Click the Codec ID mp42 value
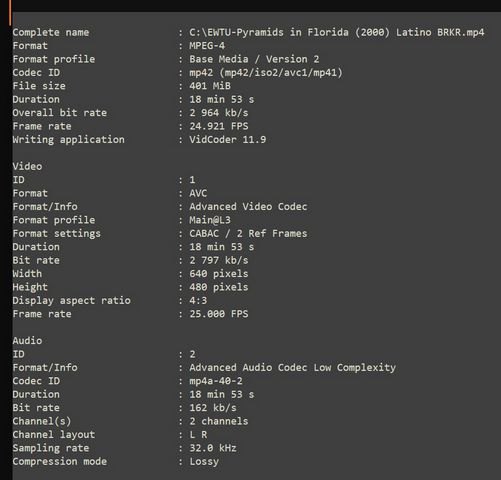 pos(266,73)
